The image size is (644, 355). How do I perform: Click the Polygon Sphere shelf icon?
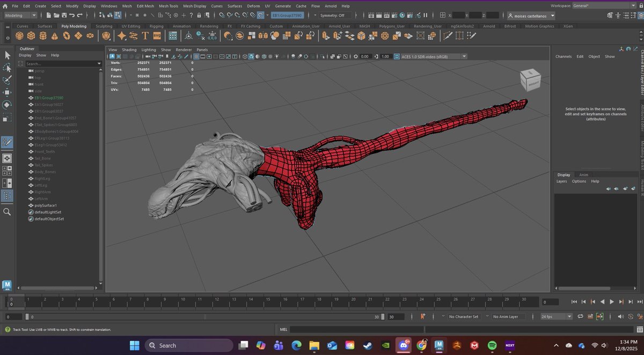coord(19,36)
